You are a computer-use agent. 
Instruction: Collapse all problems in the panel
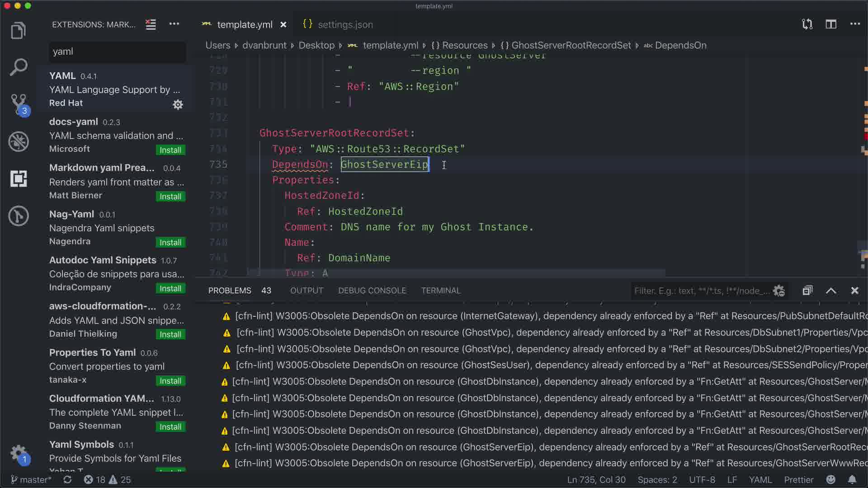807,291
